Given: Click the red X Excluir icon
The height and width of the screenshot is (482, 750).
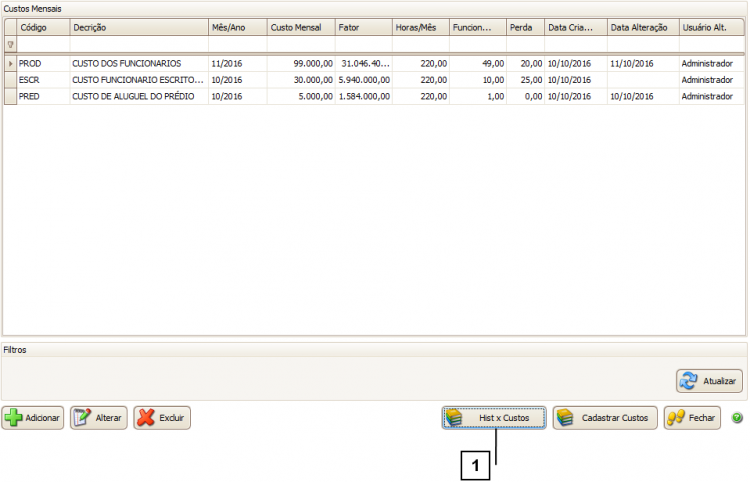Looking at the screenshot, I should (x=146, y=418).
